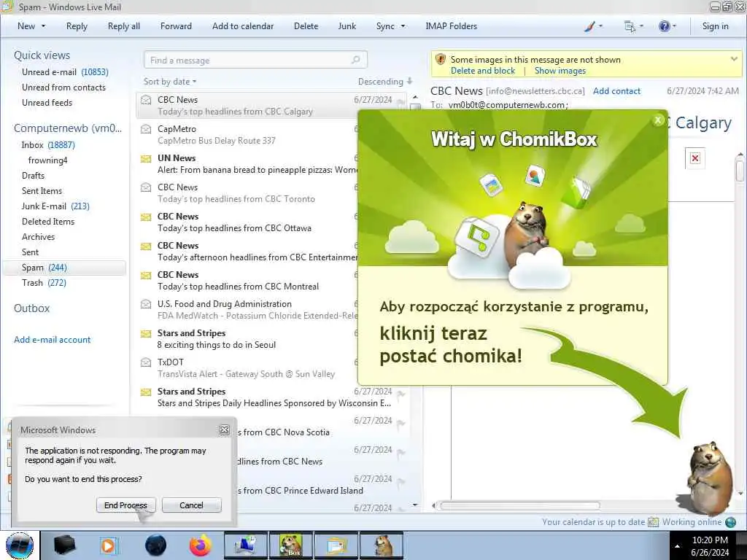Click Reply in the toolbar

click(77, 26)
